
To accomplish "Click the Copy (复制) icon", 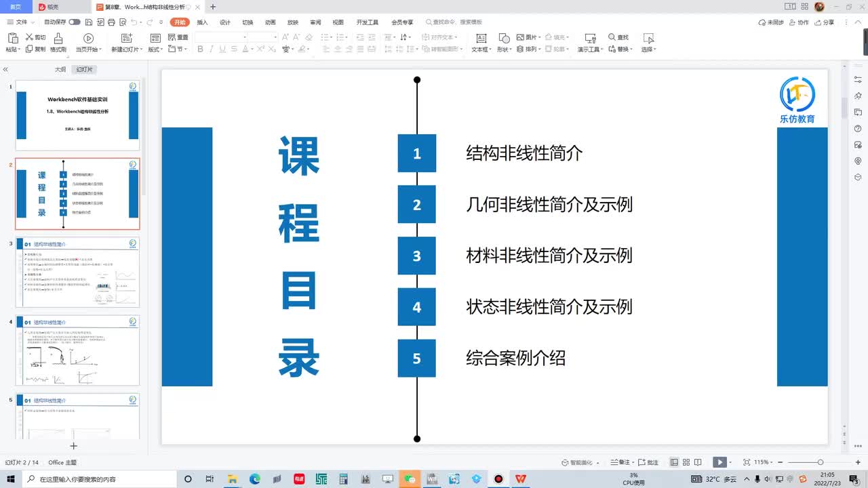I will coord(30,49).
